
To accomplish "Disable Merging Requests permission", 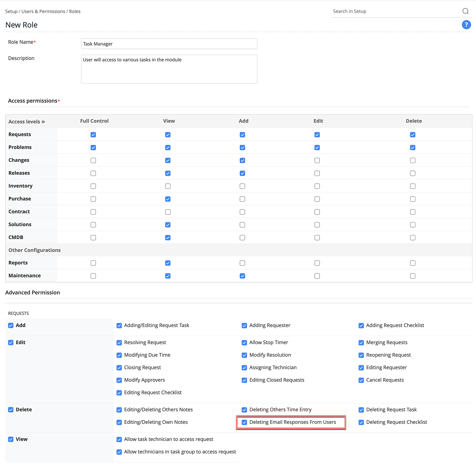I will tap(361, 343).
